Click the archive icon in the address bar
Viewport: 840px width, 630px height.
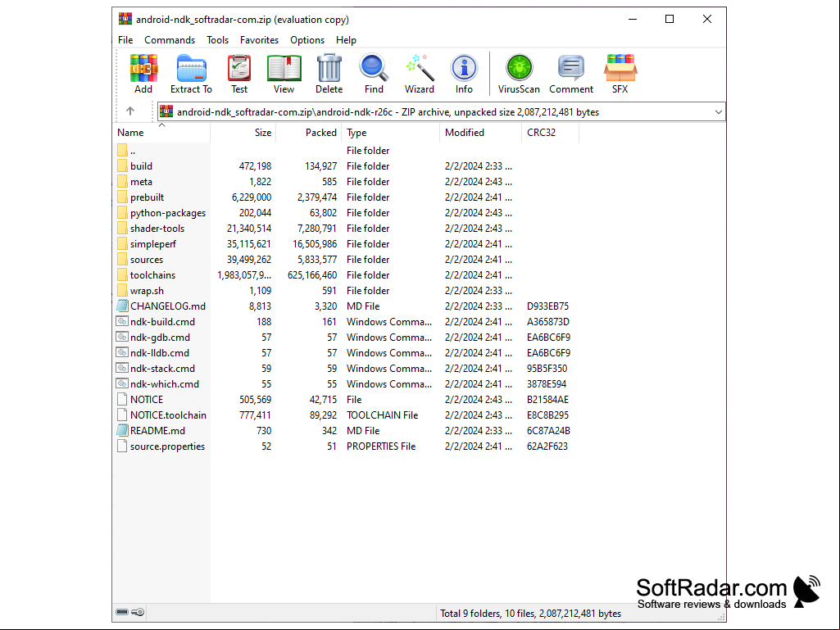pos(166,111)
